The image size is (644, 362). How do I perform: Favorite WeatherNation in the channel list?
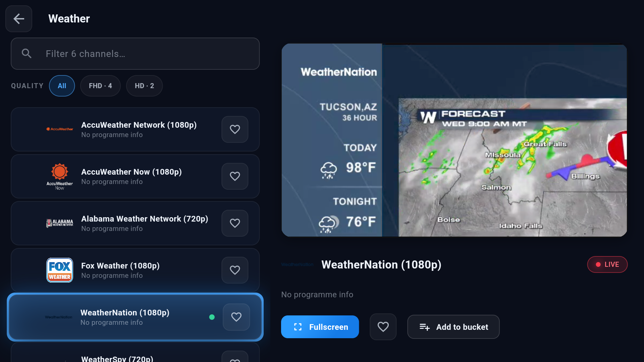tap(236, 317)
